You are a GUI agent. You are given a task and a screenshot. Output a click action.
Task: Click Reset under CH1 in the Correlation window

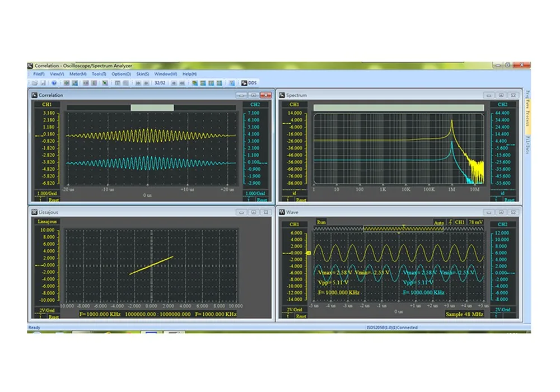[53, 200]
